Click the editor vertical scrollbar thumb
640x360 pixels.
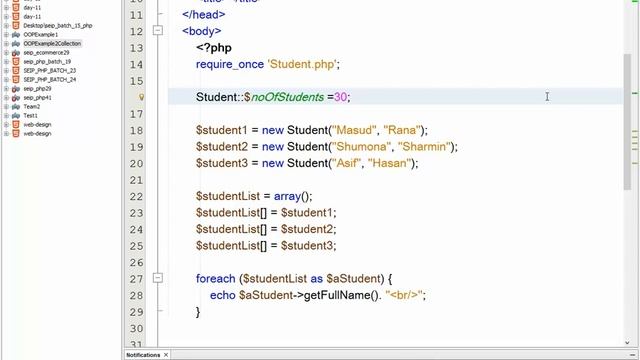tap(627, 122)
